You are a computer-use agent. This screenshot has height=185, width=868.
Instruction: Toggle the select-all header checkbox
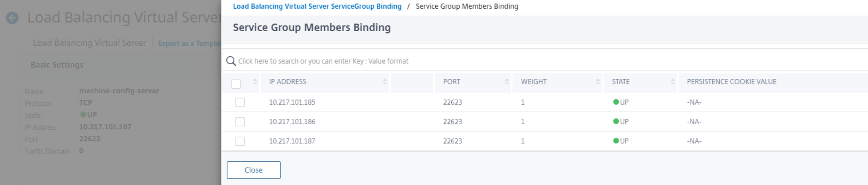(x=236, y=84)
